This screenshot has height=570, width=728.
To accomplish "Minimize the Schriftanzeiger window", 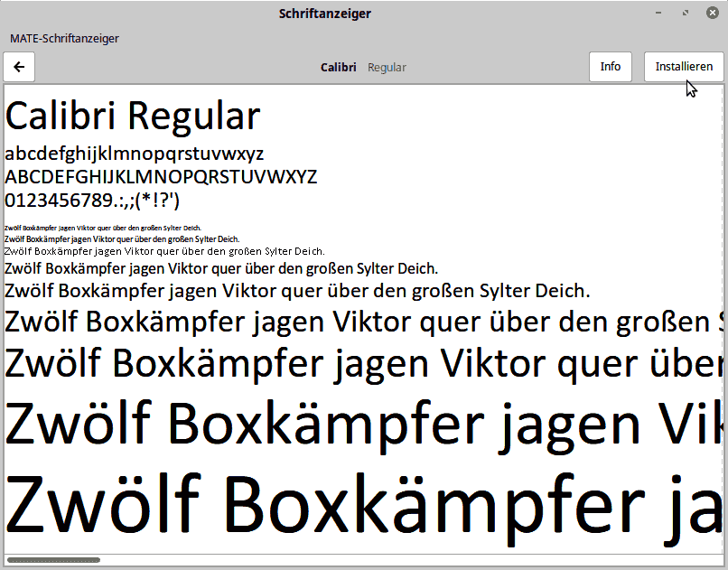I will (658, 13).
